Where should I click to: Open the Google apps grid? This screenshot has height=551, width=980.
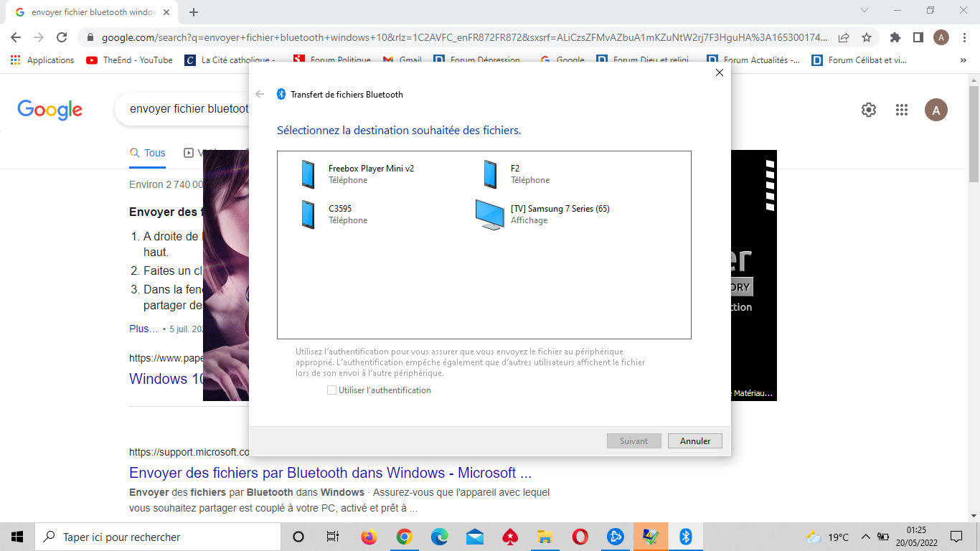coord(902,110)
